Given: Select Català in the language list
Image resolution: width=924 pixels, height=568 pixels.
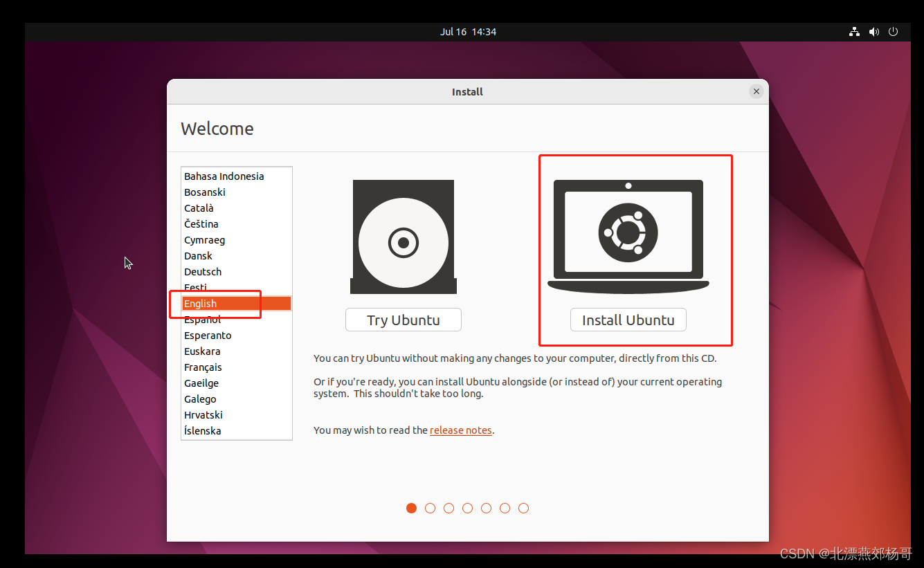Looking at the screenshot, I should click(x=237, y=208).
